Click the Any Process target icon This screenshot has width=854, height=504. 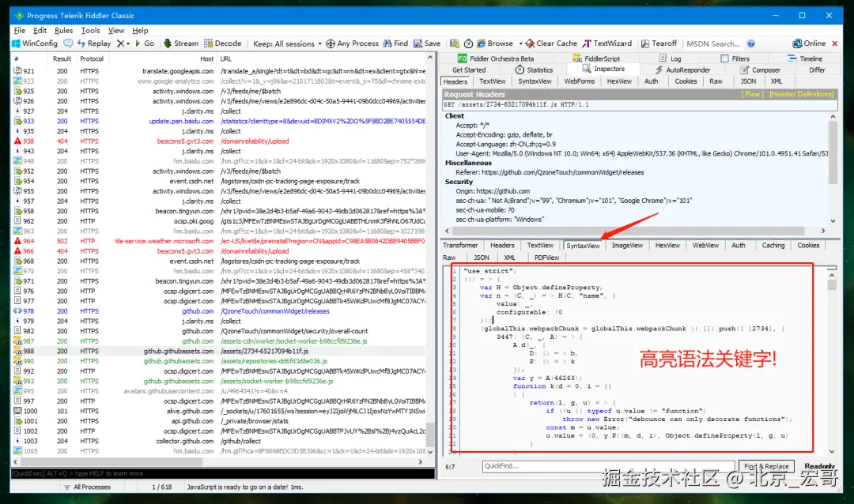point(331,43)
